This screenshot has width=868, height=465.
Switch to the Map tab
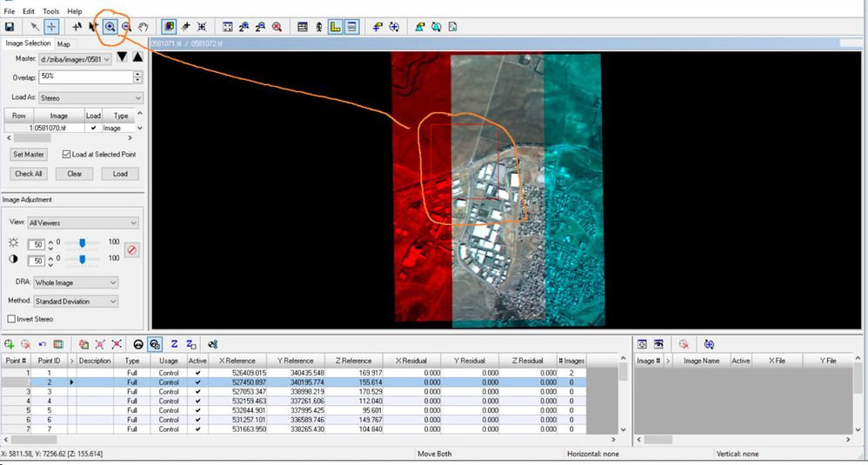[x=63, y=43]
